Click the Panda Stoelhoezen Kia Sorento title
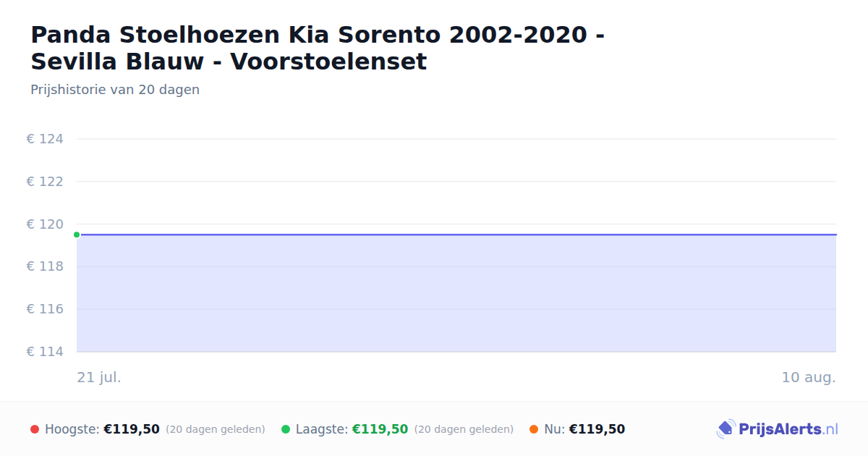This screenshot has height=456, width=868. (x=318, y=48)
